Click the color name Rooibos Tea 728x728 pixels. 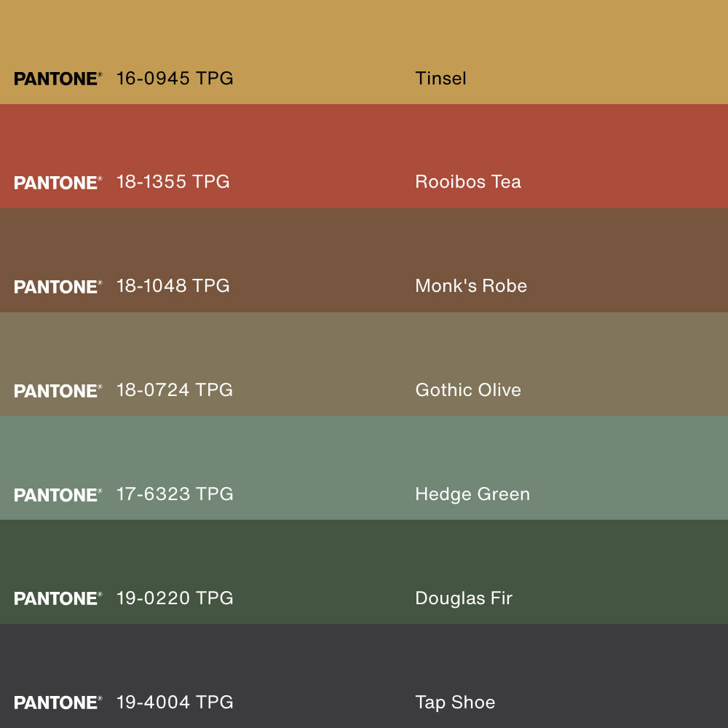(468, 182)
